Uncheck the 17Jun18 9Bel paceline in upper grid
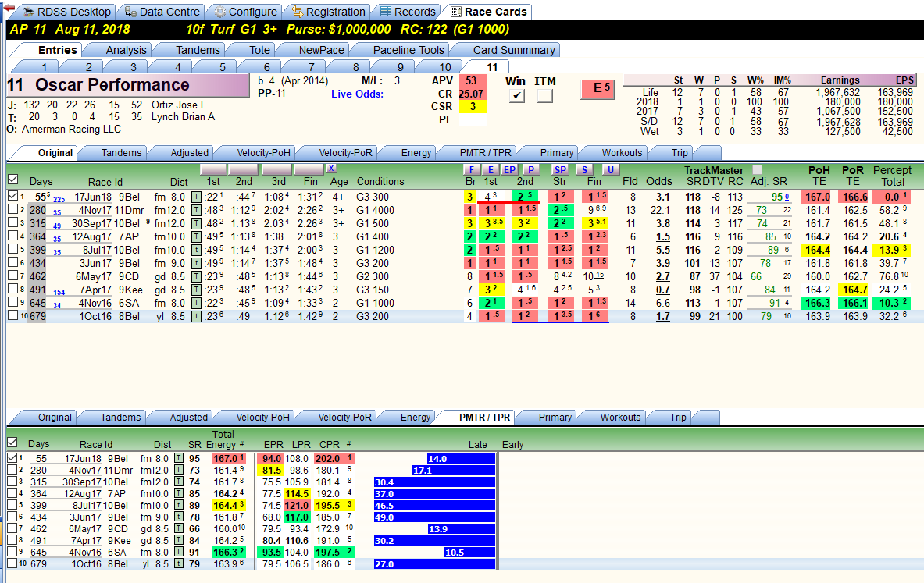The image size is (924, 583). 13,196
